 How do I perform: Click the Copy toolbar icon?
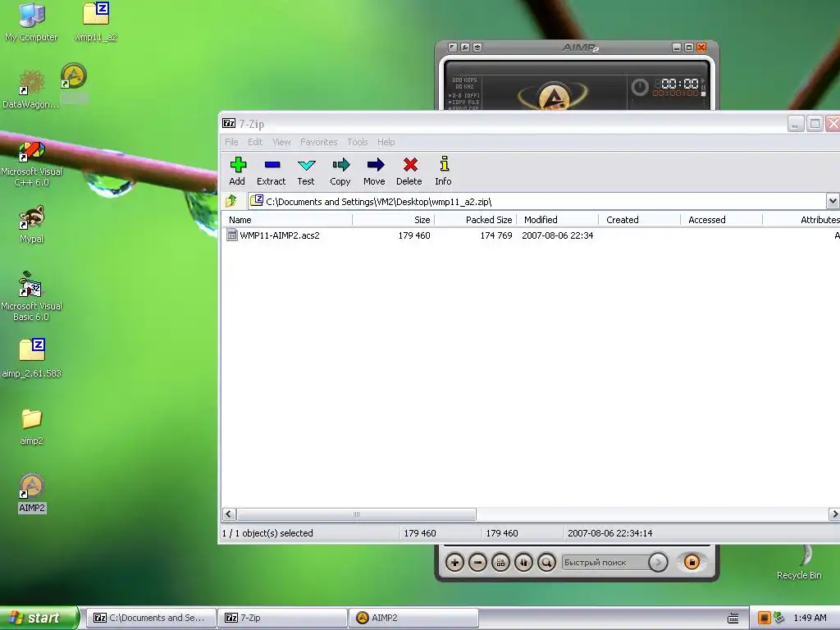pos(340,171)
